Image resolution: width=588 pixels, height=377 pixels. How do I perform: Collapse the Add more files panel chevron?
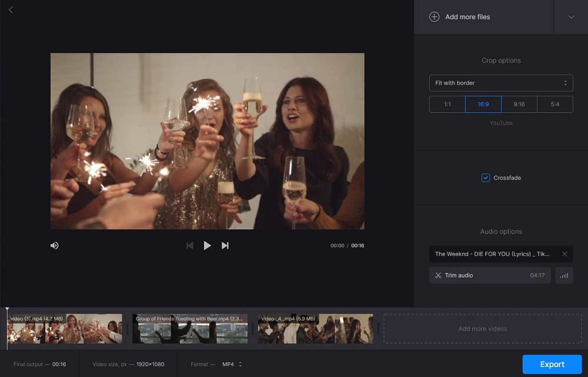(570, 17)
